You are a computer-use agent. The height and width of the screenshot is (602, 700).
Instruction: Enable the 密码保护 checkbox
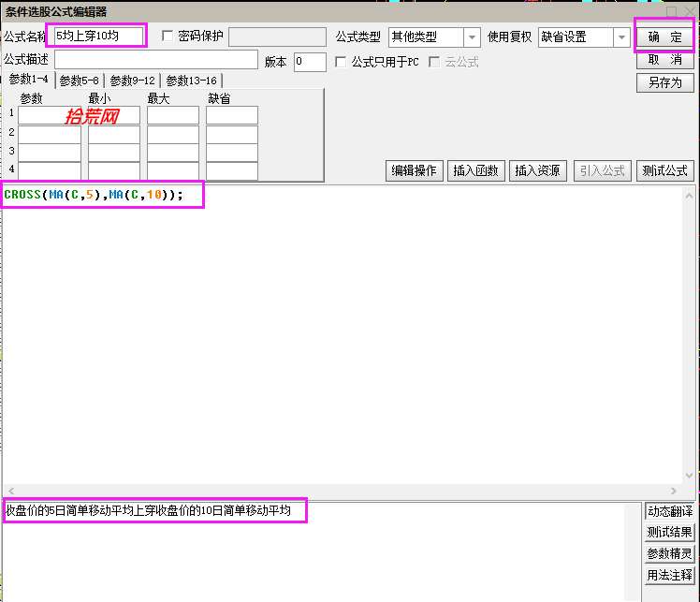[168, 37]
